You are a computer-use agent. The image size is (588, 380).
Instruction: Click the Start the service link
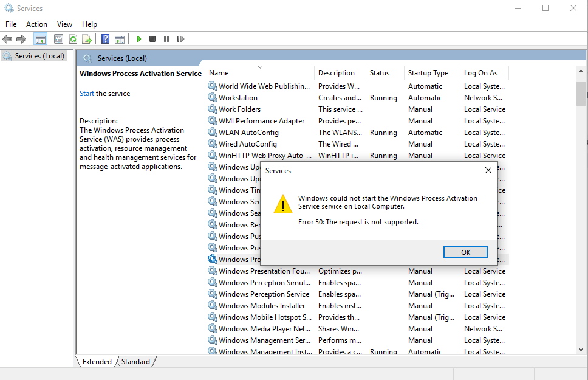(x=86, y=94)
